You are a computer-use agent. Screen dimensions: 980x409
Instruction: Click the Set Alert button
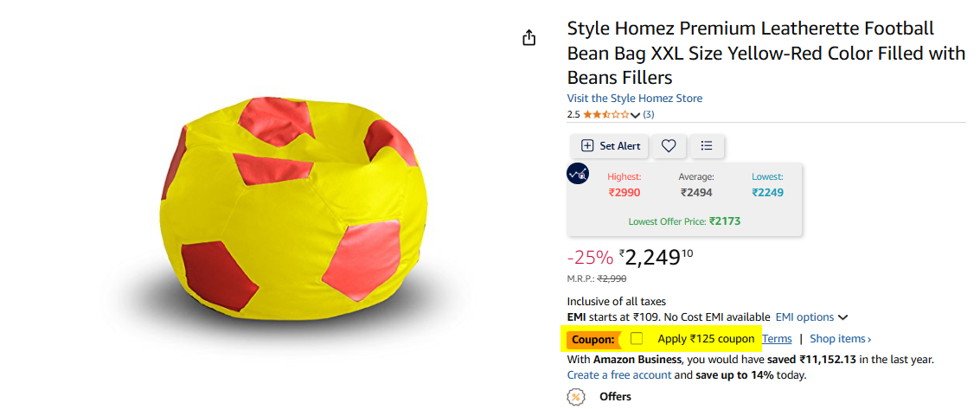610,146
